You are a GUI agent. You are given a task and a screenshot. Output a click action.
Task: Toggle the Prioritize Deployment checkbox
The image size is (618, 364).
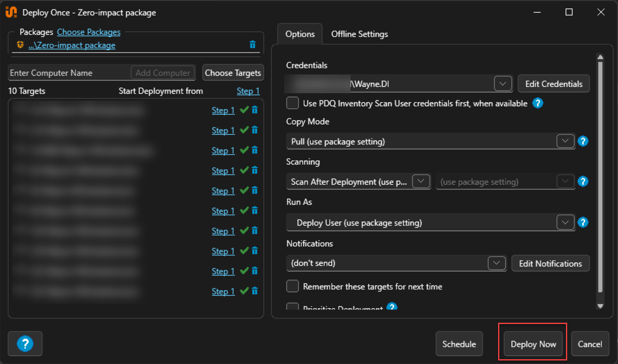293,307
